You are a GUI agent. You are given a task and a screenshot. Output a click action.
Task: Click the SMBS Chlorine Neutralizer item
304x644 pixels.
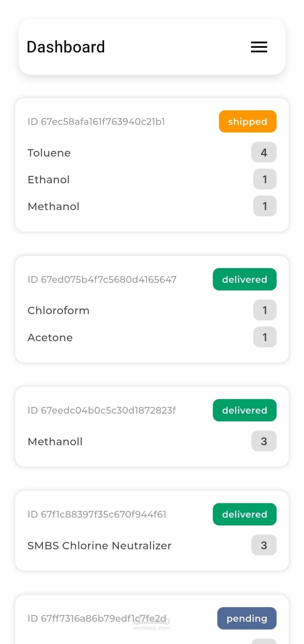(x=99, y=545)
